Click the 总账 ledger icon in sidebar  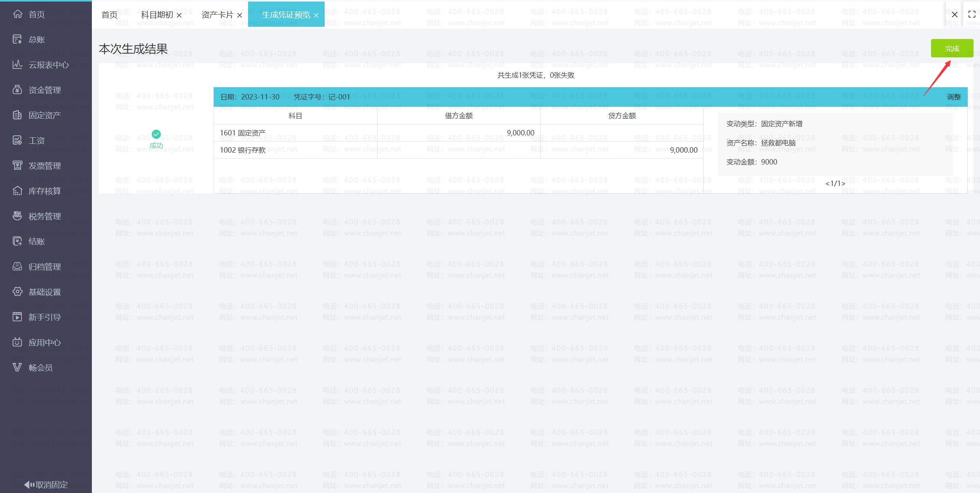coord(17,39)
